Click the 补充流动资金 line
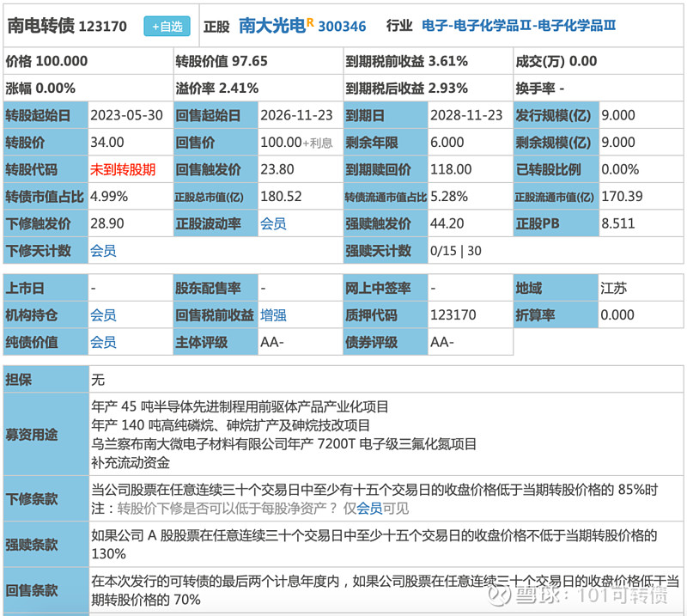Screen dimensions: 687x616 click(131, 462)
